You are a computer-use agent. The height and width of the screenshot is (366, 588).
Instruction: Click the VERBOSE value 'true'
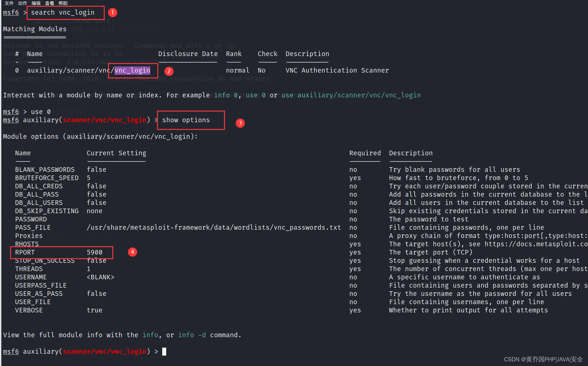point(95,310)
